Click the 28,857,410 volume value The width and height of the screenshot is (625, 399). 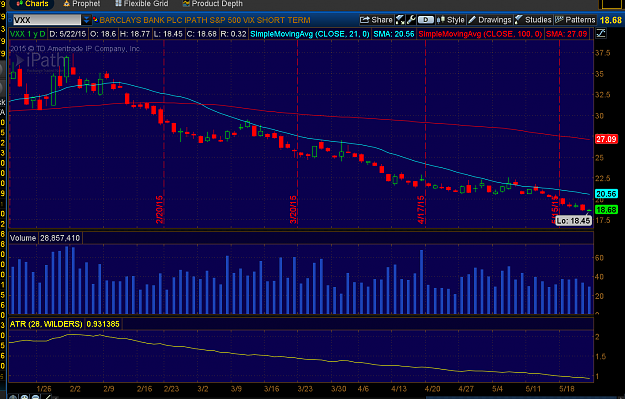[x=60, y=238]
